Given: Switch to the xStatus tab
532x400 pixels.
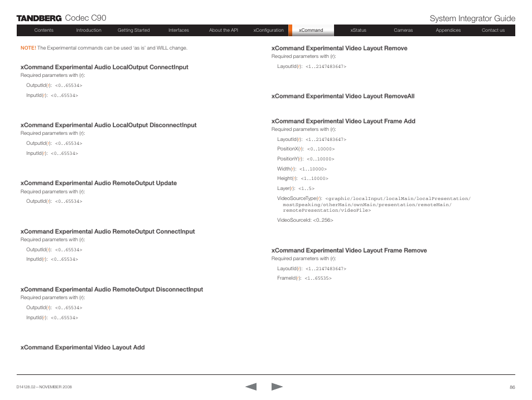Looking at the screenshot, I should click(x=358, y=31).
